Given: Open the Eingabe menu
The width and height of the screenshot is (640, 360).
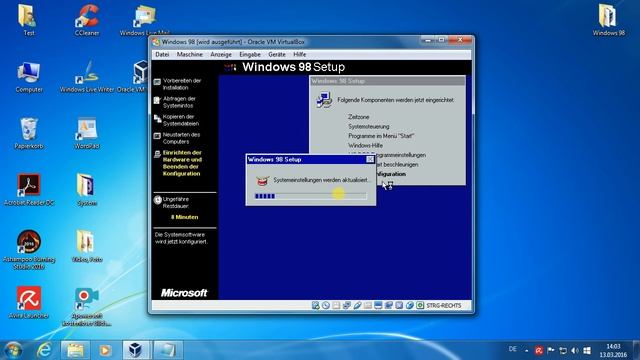Looking at the screenshot, I should click(x=250, y=54).
